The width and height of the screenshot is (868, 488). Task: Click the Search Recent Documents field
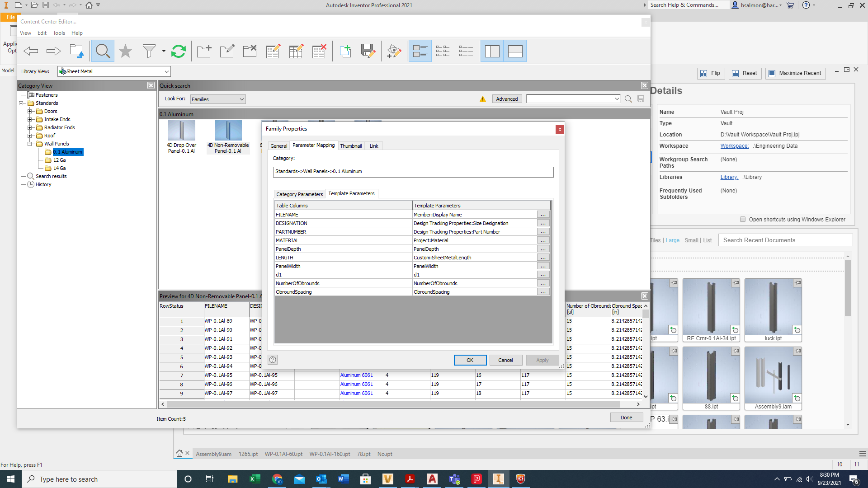click(785, 239)
